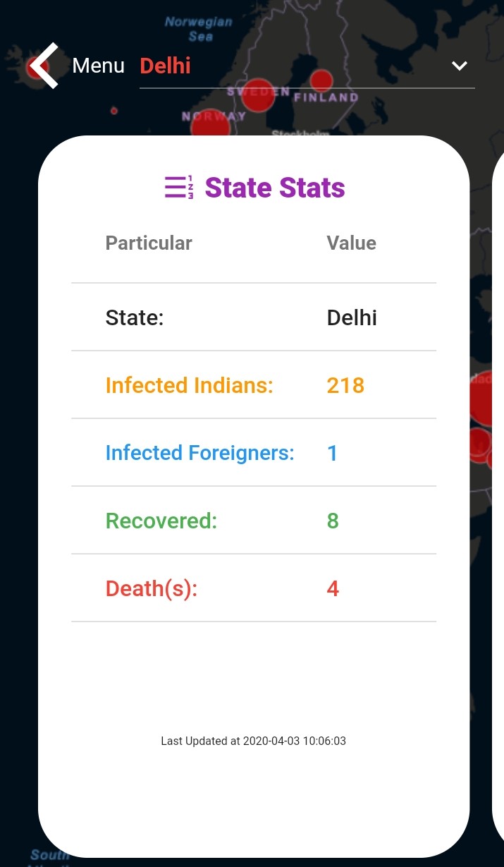This screenshot has width=504, height=867.
Task: Select the Death(s) label
Action: coord(152,588)
